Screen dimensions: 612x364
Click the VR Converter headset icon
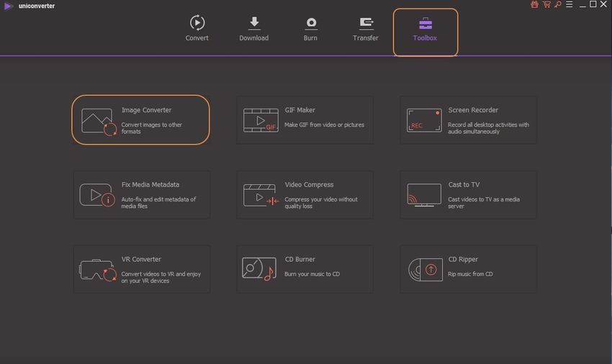pyautogui.click(x=98, y=270)
